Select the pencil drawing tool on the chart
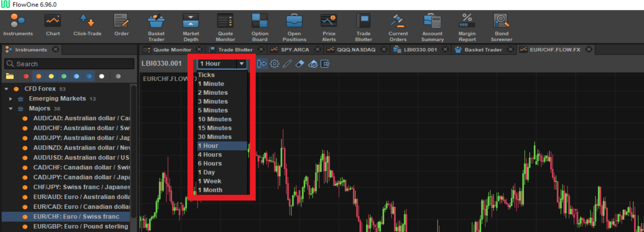The image size is (644, 232). (x=287, y=64)
